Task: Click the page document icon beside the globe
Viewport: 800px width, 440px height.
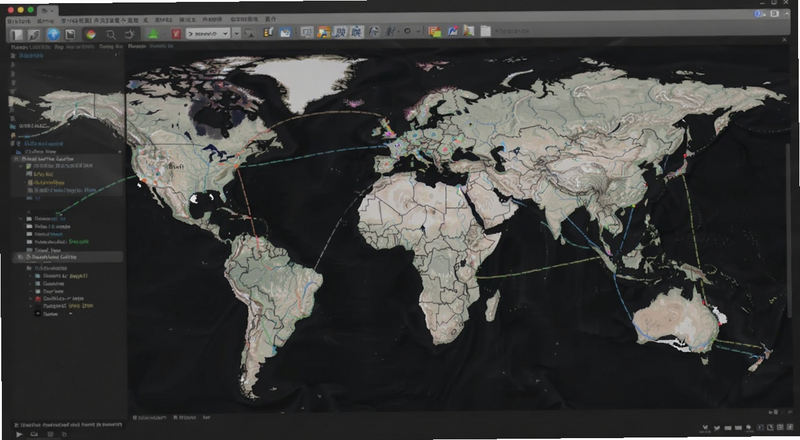Action: (70, 34)
